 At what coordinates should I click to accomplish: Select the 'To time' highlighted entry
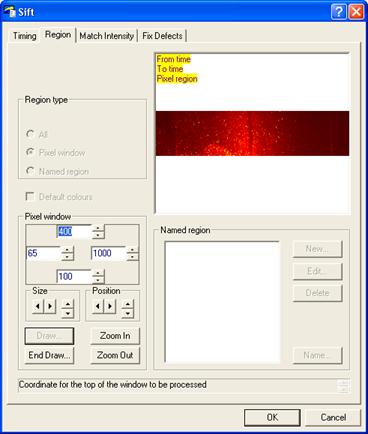[x=170, y=69]
